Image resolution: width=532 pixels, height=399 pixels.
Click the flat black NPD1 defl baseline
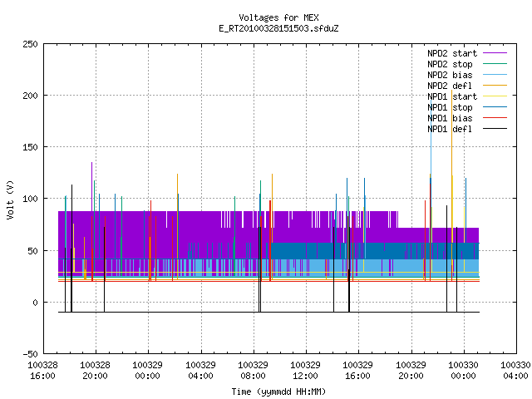(x=268, y=313)
